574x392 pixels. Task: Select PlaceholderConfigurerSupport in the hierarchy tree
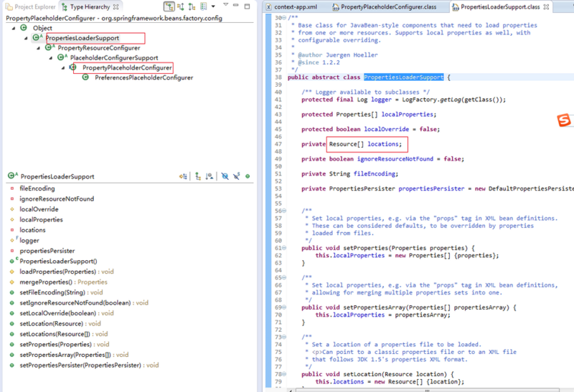pos(114,58)
